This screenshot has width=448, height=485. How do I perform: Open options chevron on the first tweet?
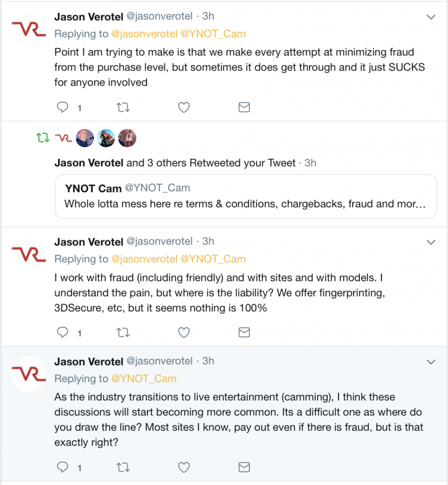(x=431, y=17)
